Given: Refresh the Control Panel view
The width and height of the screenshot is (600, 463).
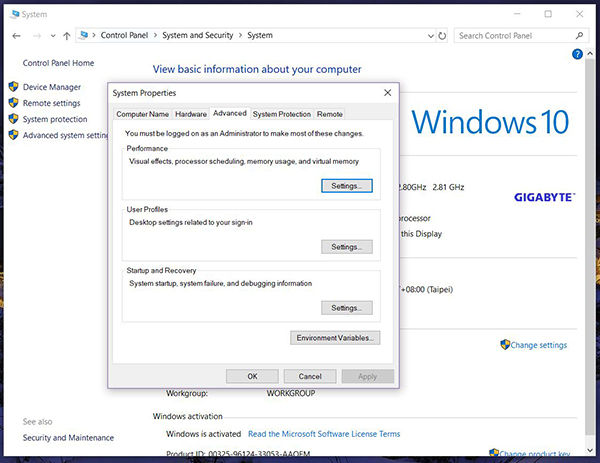Looking at the screenshot, I should click(442, 36).
